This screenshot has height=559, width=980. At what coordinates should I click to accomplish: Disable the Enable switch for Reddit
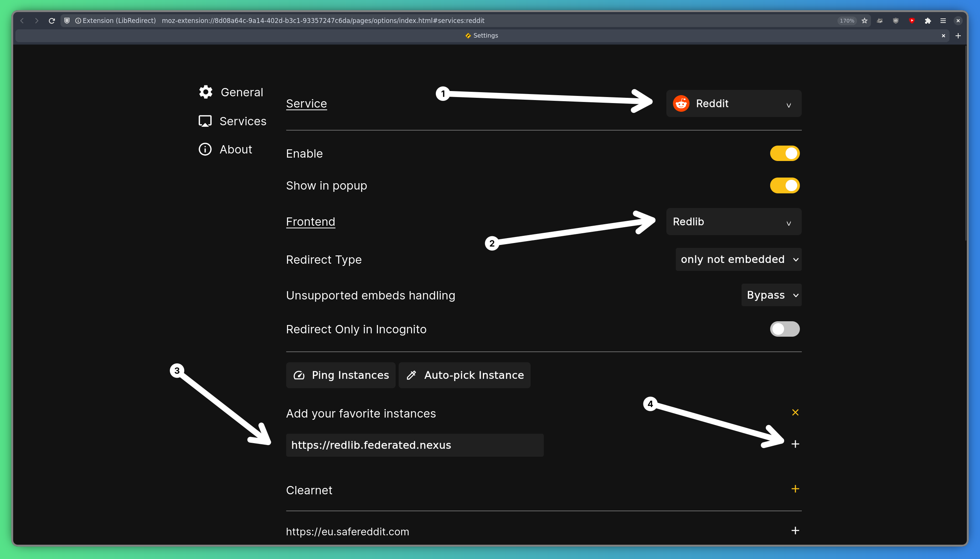click(784, 153)
